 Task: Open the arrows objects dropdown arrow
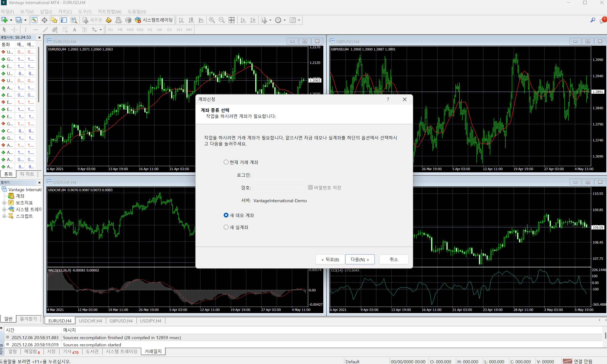pyautogui.click(x=101, y=30)
